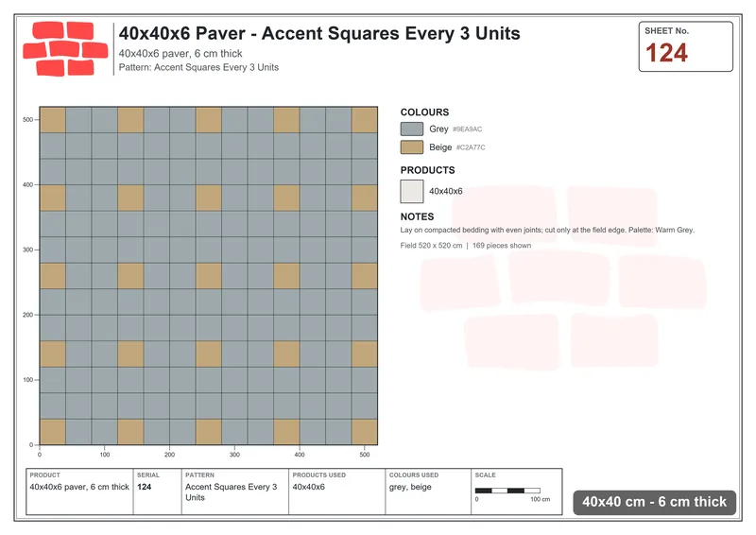Click the scale bar graphic

pos(507,491)
